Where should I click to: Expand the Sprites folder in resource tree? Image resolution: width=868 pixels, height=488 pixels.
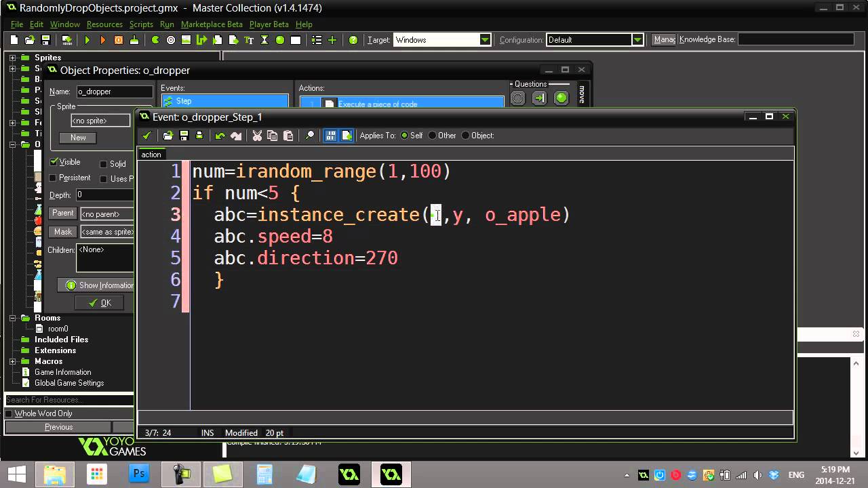12,58
